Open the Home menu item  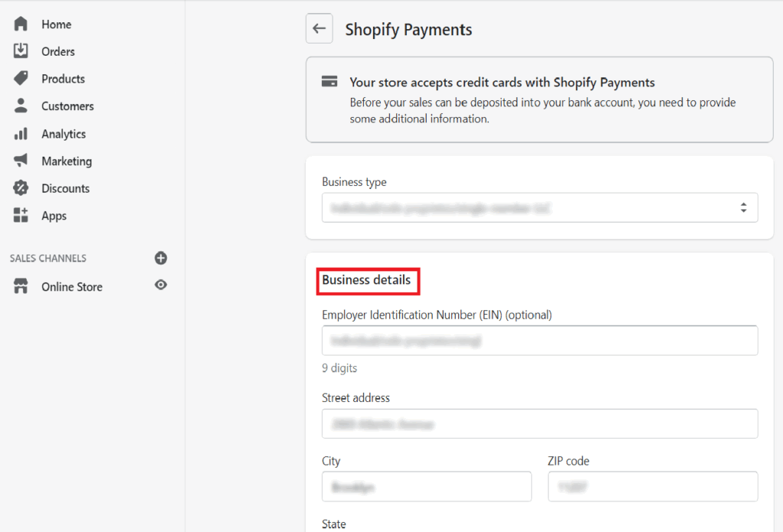(x=57, y=24)
